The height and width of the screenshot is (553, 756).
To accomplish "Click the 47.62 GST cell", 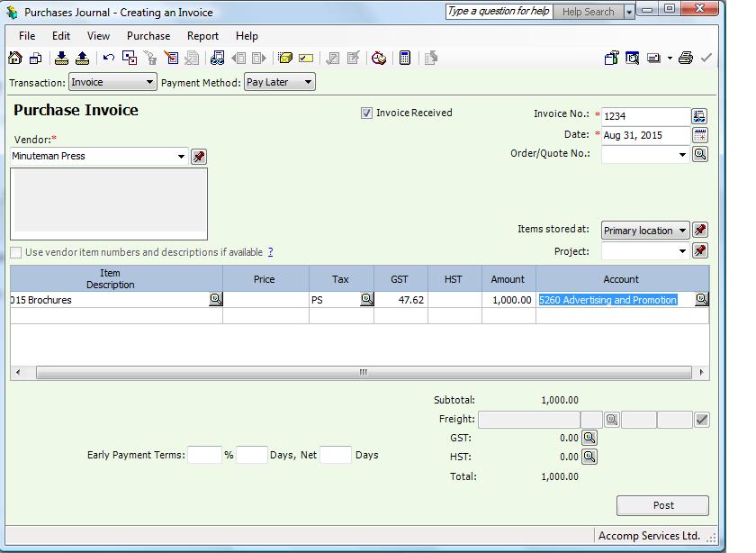I will point(401,300).
